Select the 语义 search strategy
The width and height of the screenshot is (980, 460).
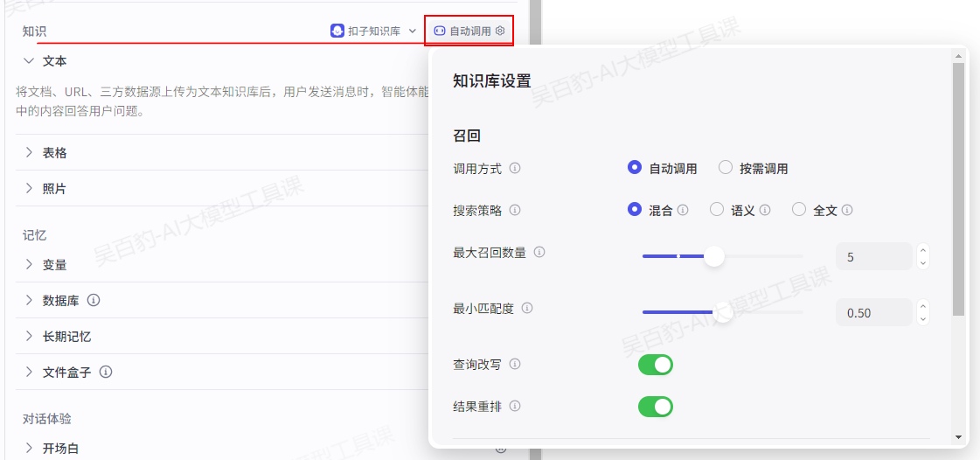[717, 210]
